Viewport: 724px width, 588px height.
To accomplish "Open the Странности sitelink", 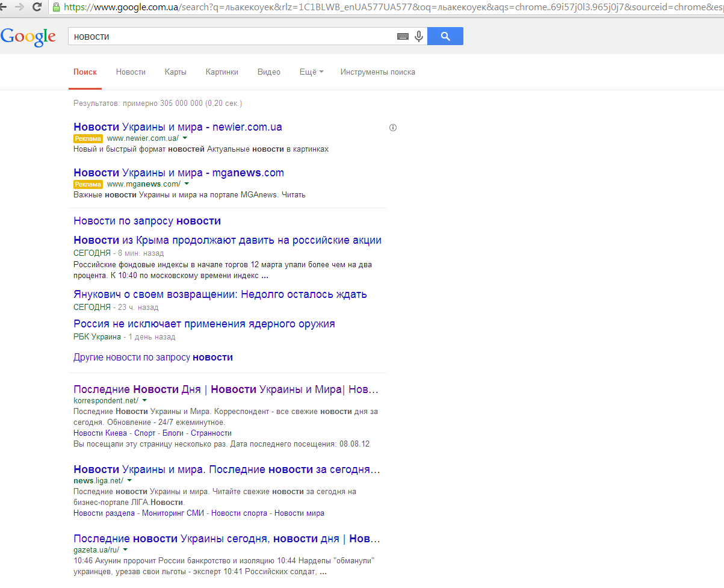I will tap(211, 433).
